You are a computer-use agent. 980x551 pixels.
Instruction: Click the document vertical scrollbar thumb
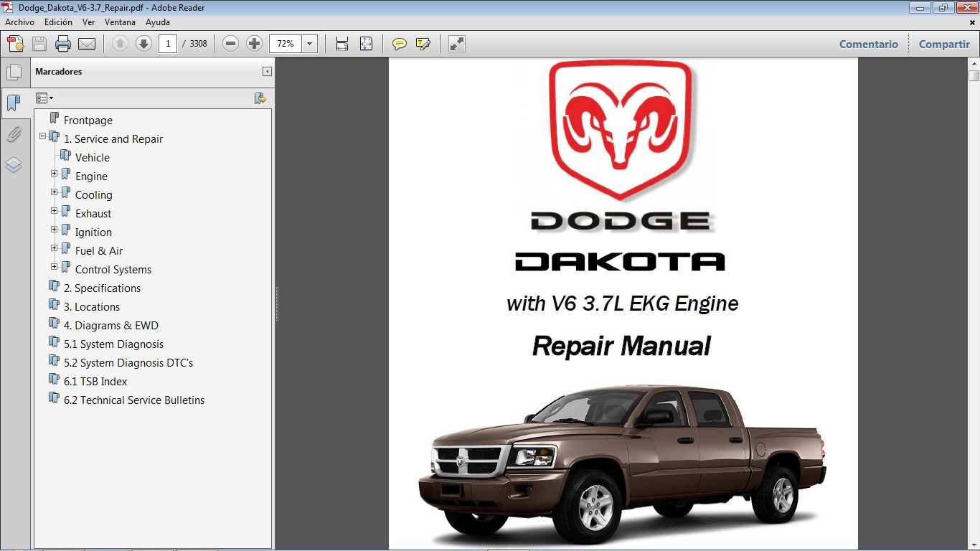pos(974,76)
